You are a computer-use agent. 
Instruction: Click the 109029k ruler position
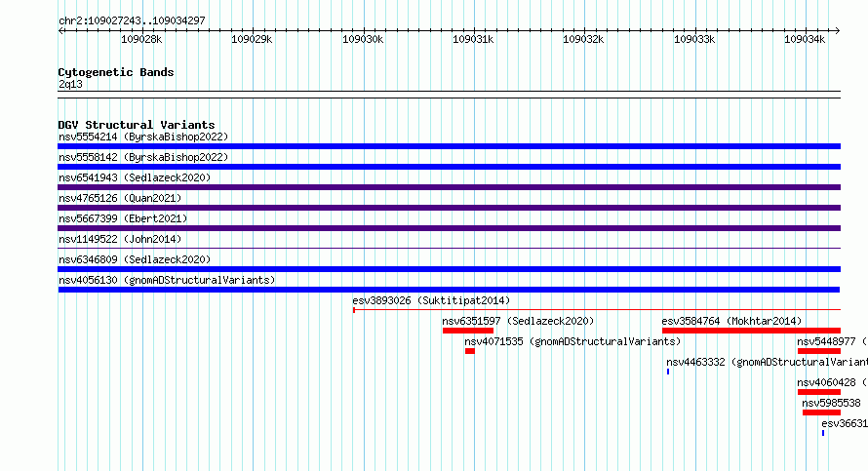pyautogui.click(x=252, y=39)
